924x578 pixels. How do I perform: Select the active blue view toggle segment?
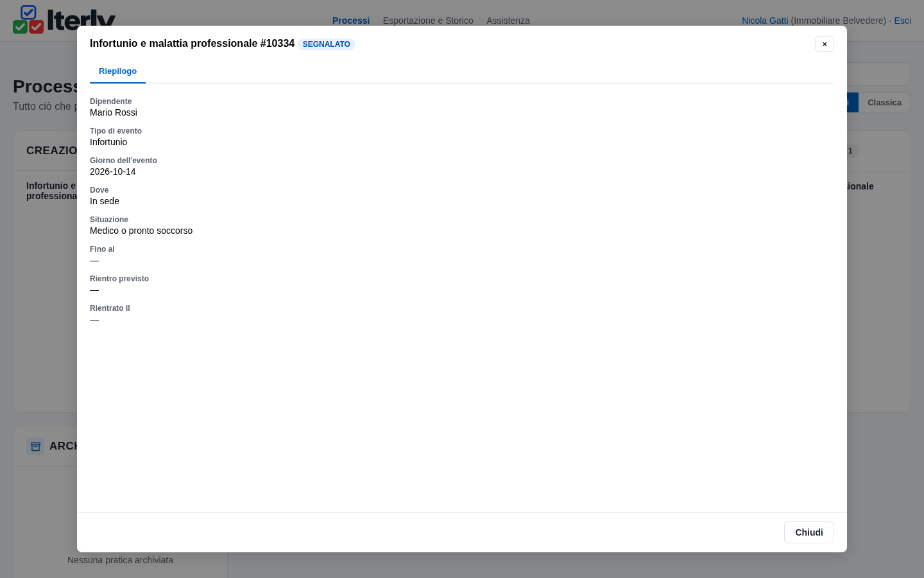pos(853,103)
